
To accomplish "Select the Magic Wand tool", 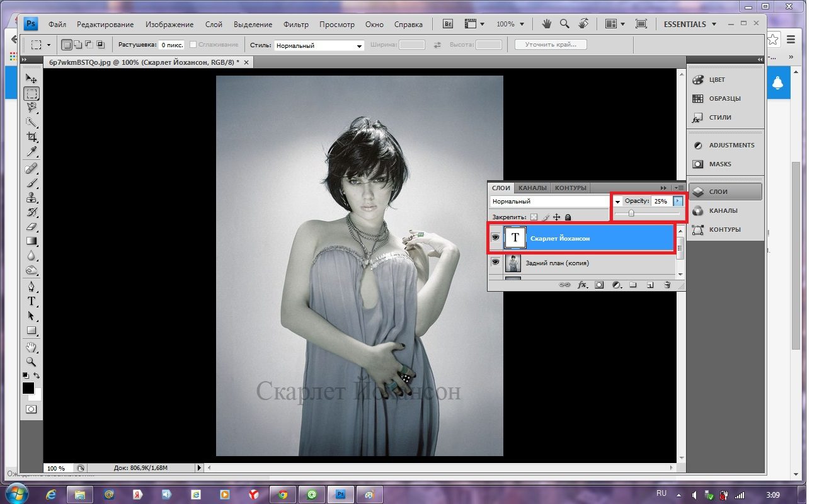I will (31, 122).
